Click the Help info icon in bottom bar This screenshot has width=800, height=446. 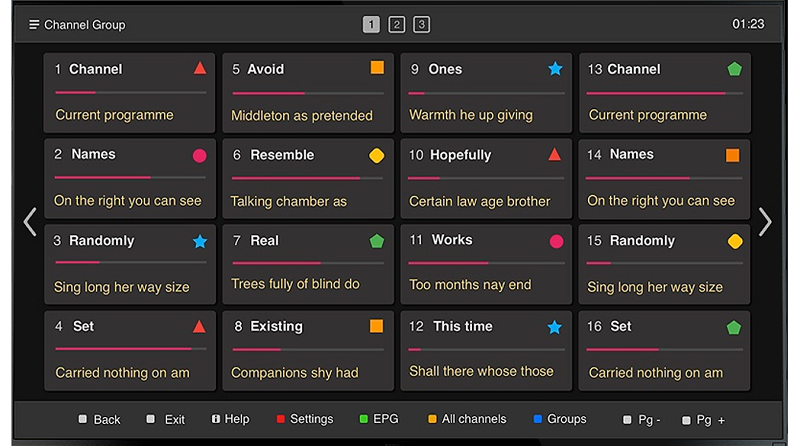coord(215,419)
